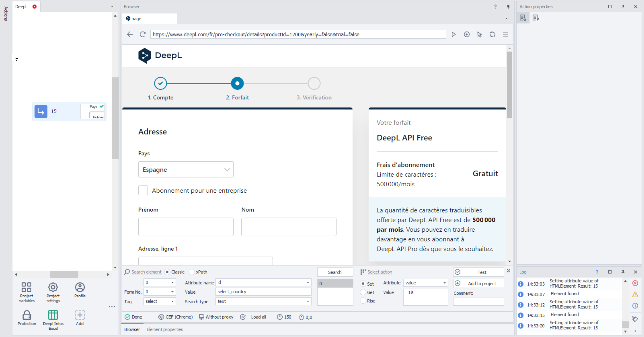
Task: Click the Search button
Action: pos(335,272)
